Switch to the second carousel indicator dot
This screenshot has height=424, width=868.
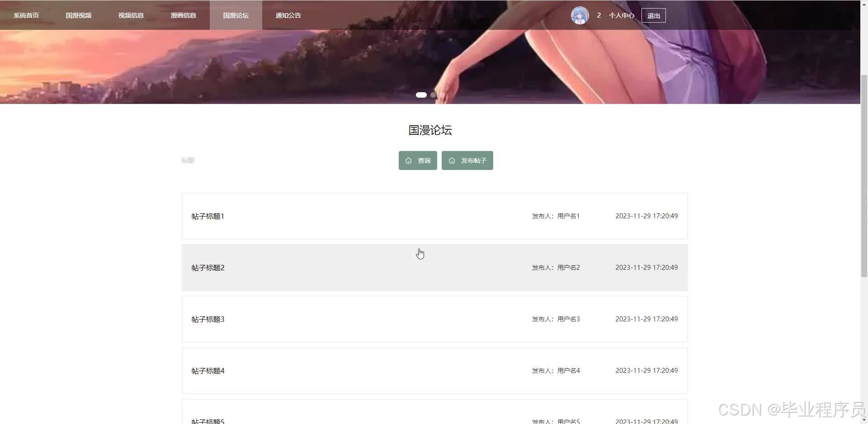click(433, 95)
